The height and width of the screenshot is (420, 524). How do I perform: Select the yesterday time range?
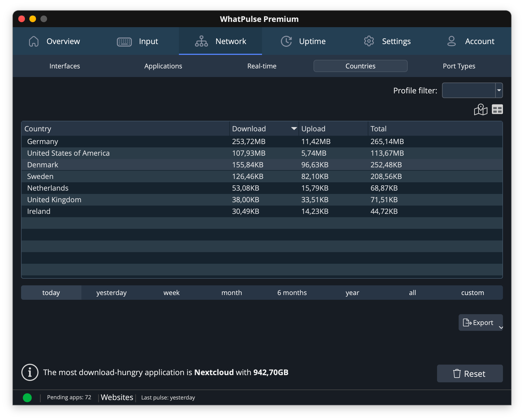click(x=111, y=293)
